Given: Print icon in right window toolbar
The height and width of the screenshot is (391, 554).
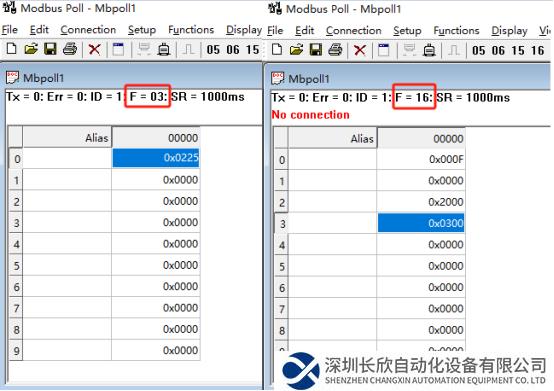Looking at the screenshot, I should tap(335, 50).
